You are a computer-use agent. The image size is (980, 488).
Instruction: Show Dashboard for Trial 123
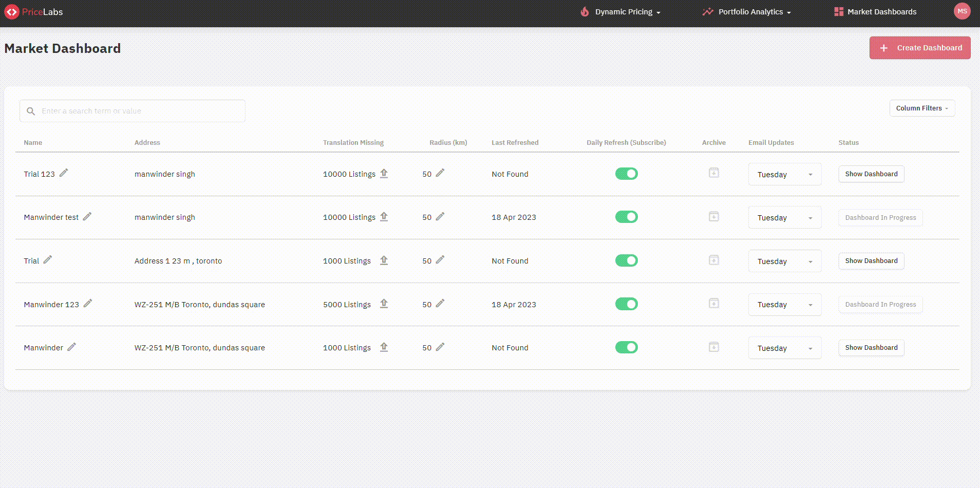tap(871, 174)
